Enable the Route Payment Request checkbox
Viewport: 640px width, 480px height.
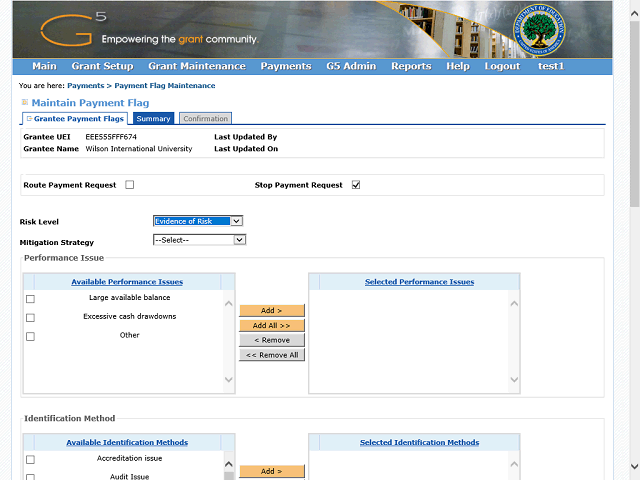coord(130,185)
